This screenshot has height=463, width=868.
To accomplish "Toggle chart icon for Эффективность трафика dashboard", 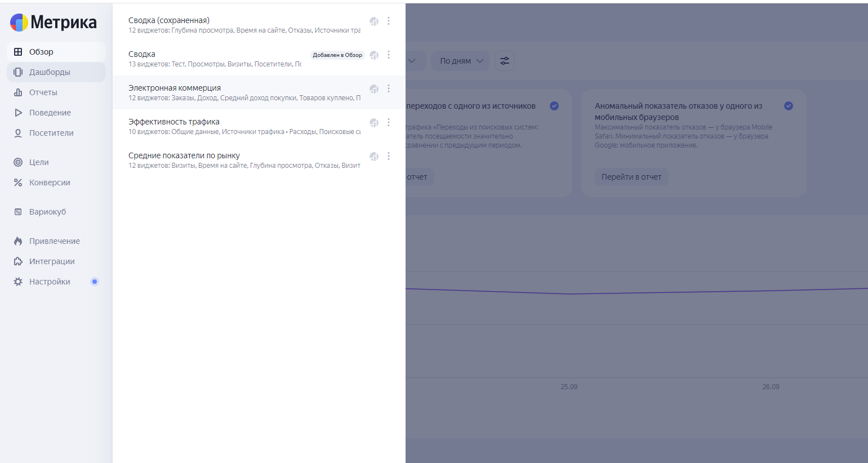I will point(373,123).
